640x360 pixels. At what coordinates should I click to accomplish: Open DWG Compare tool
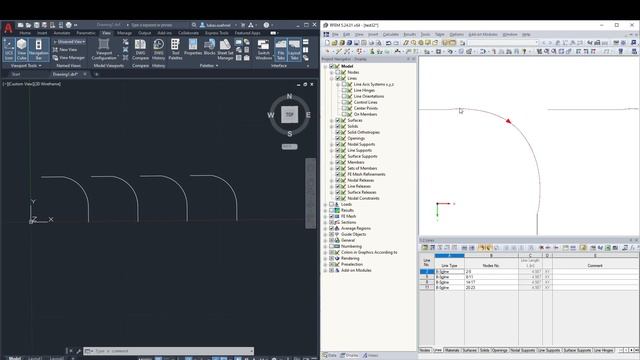pyautogui.click(x=140, y=49)
